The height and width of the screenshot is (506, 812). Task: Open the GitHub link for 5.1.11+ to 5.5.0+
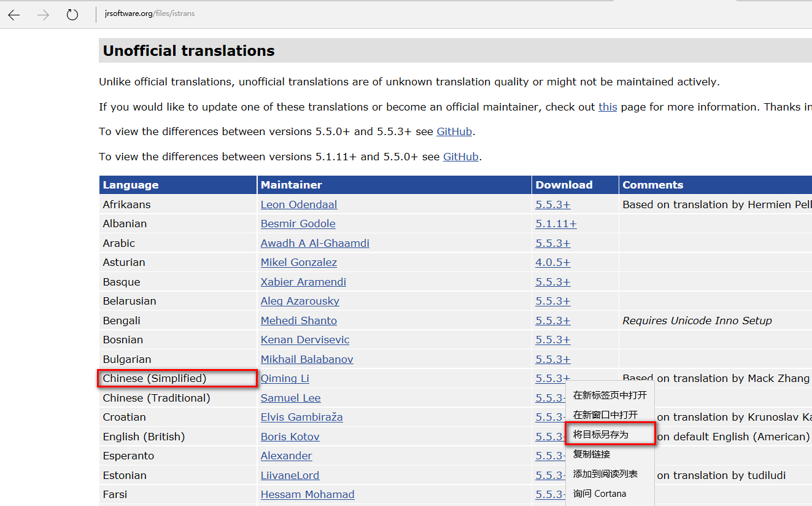pyautogui.click(x=460, y=157)
